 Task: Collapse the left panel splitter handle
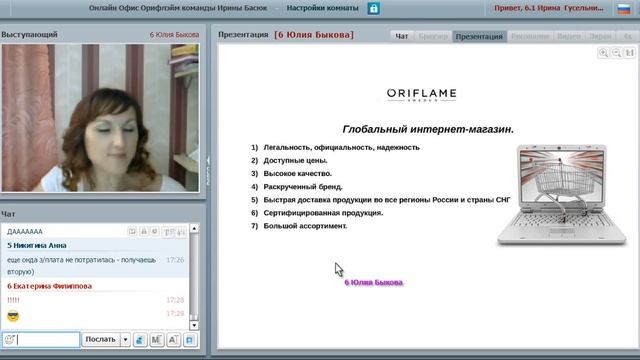[208, 171]
